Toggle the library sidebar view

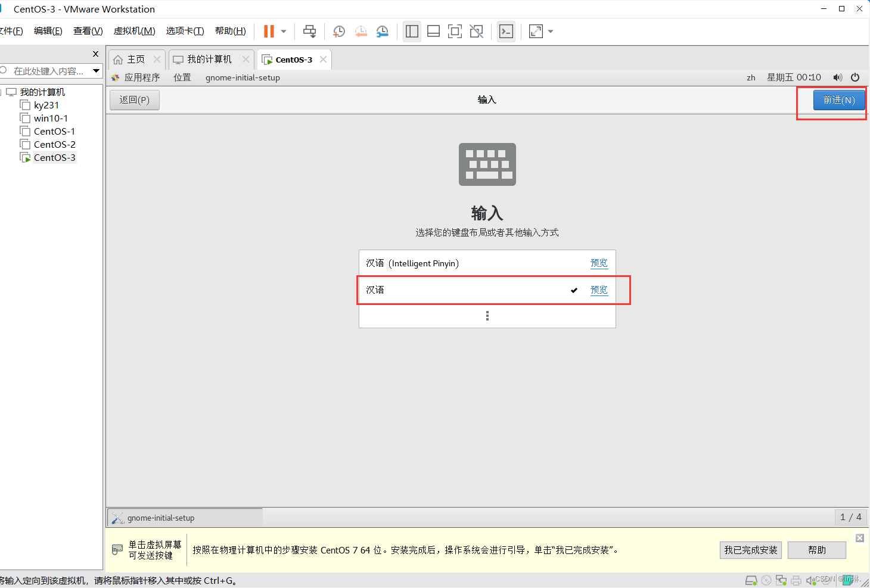412,32
